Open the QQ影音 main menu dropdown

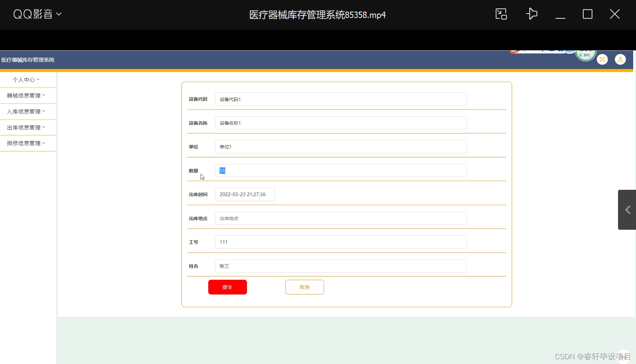click(x=37, y=14)
